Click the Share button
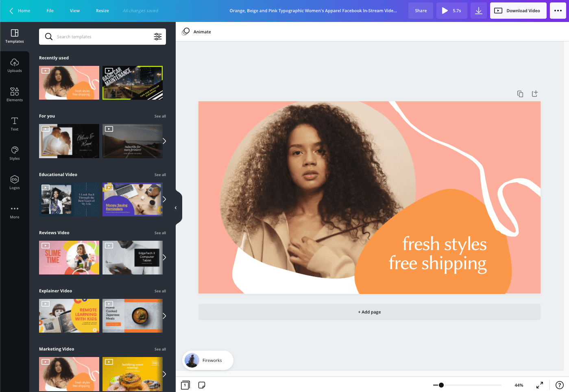This screenshot has height=392, width=569. point(421,11)
